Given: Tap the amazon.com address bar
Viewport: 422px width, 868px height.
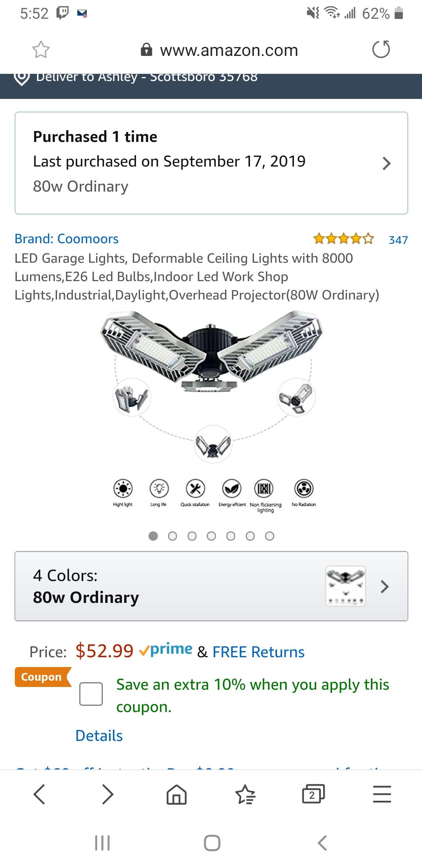Looking at the screenshot, I should pyautogui.click(x=229, y=50).
